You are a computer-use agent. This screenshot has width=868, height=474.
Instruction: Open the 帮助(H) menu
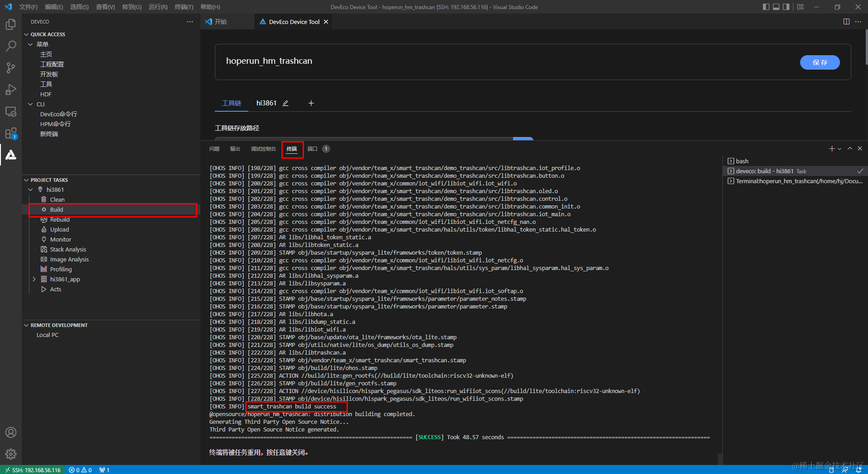point(210,7)
